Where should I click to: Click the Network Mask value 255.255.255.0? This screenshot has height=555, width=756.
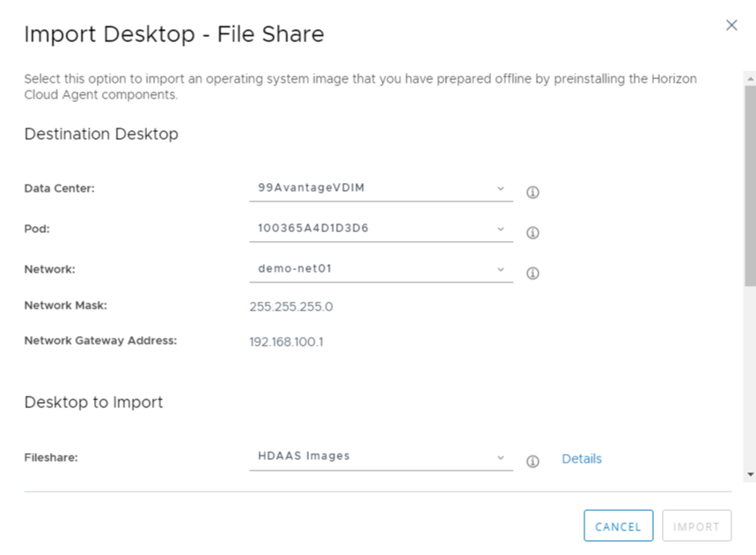click(291, 307)
